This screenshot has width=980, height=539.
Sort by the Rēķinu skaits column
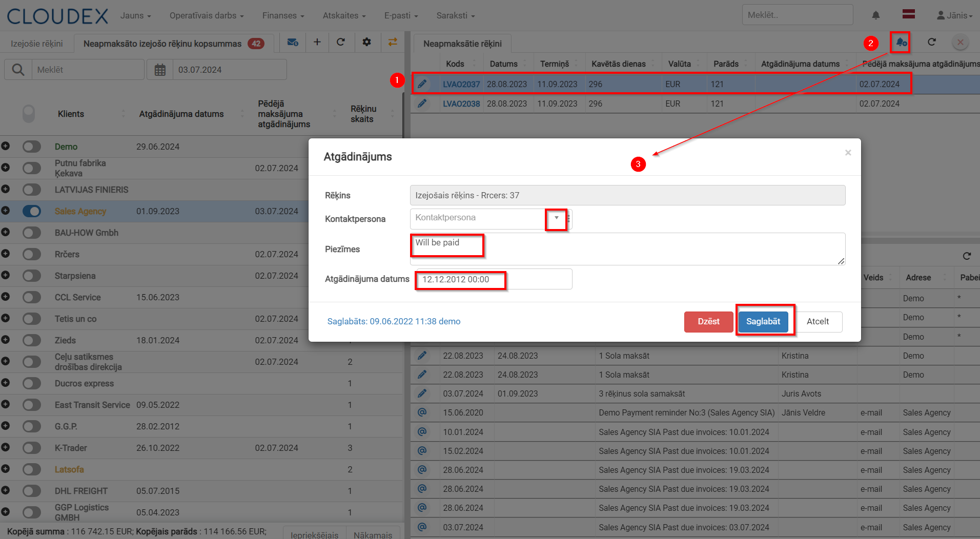coord(363,114)
